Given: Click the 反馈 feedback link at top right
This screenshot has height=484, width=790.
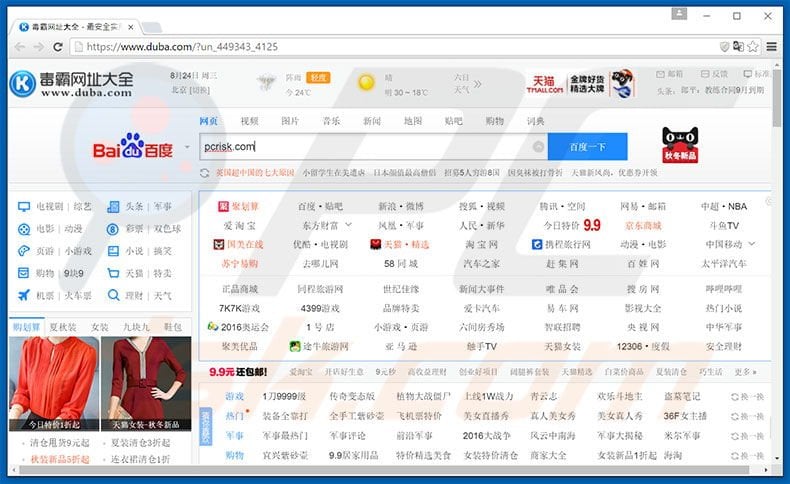Looking at the screenshot, I should pos(714,74).
